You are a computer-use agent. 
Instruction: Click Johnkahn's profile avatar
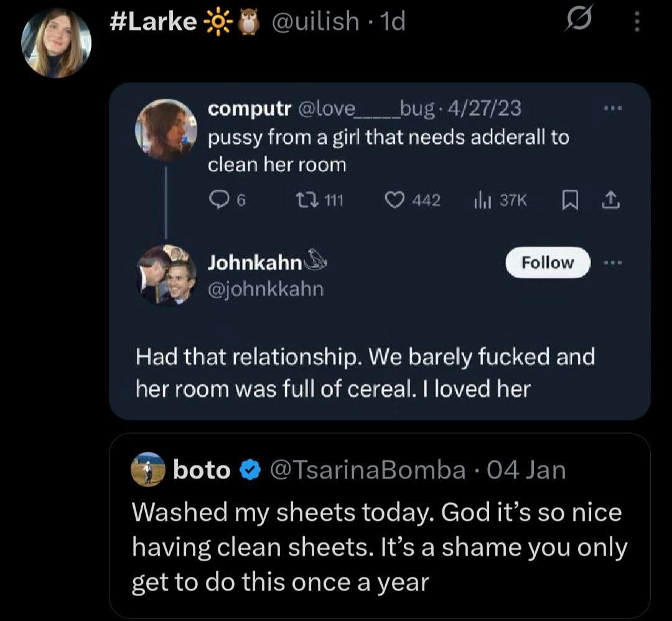(x=166, y=274)
